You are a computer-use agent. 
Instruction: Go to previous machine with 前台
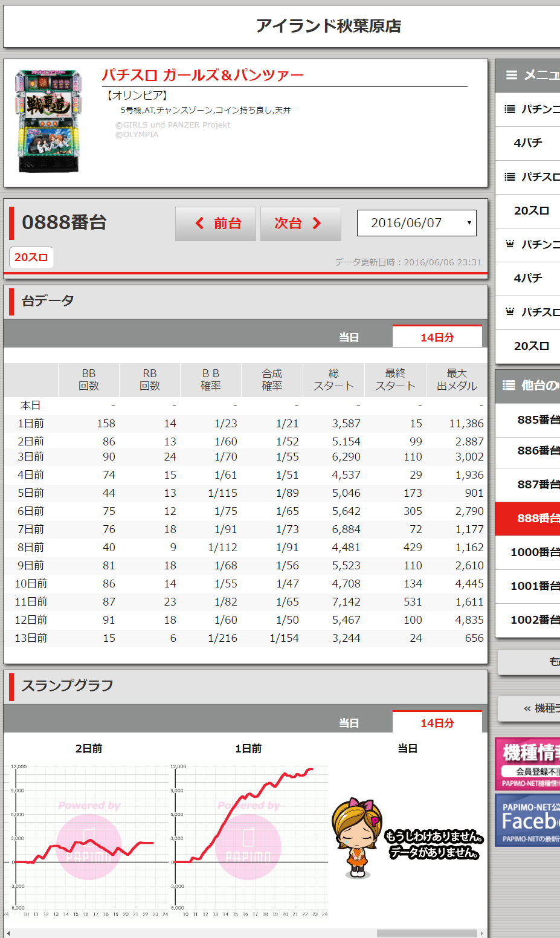(x=216, y=224)
